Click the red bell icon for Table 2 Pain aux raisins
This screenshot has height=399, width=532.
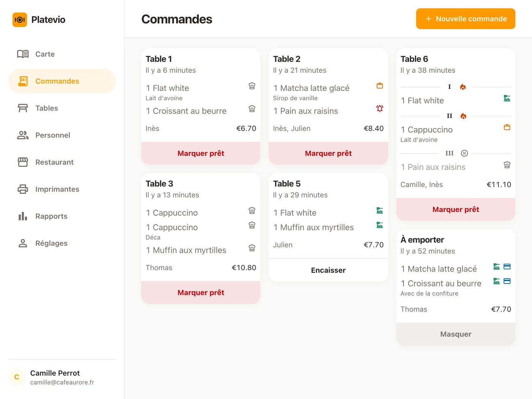coord(380,109)
